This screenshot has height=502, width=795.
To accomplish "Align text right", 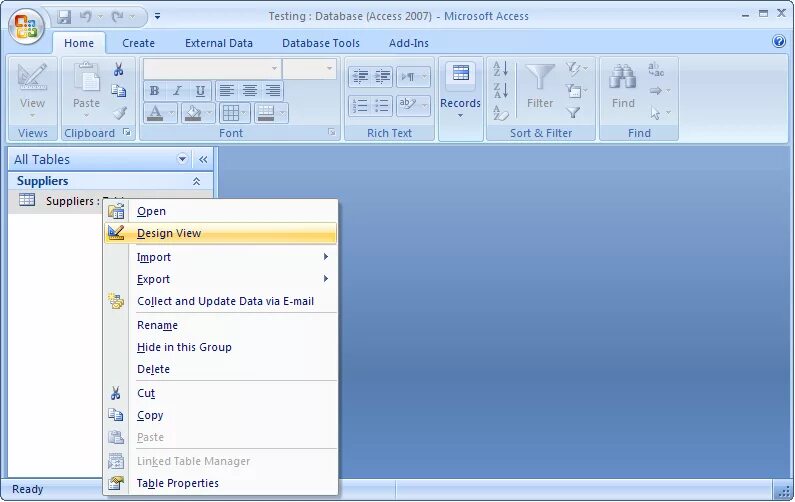I will [x=273, y=91].
